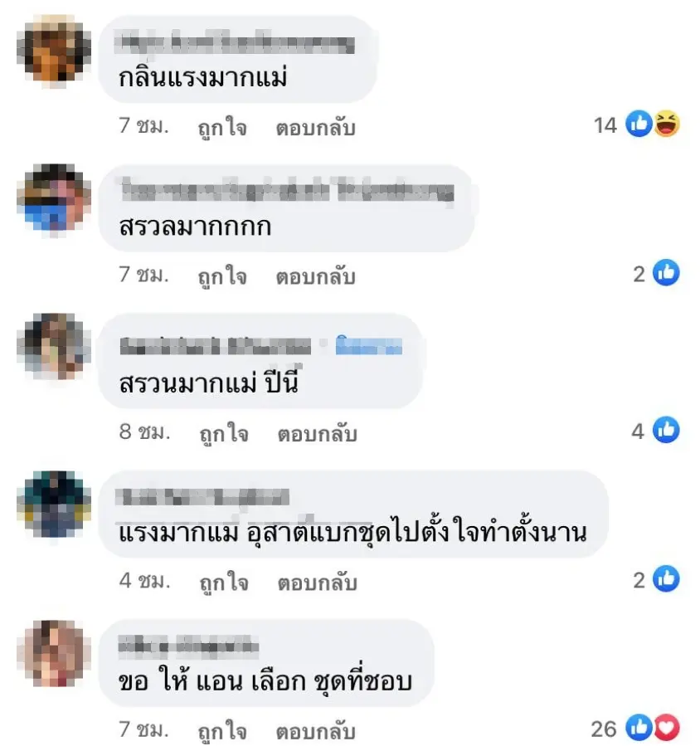The width and height of the screenshot is (700, 746).
Task: Open the blue follow link beside the third commenter's name
Action: point(368,345)
